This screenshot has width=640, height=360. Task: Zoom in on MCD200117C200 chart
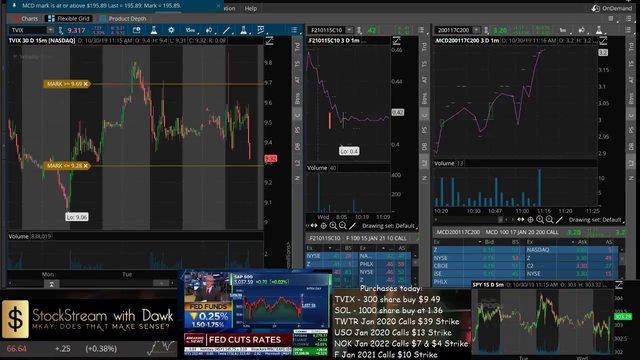point(540,220)
